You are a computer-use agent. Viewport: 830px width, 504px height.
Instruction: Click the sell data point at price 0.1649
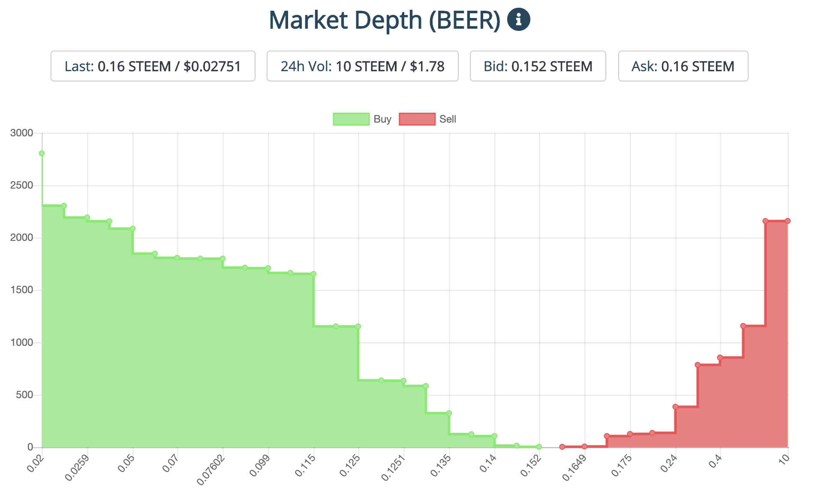(x=584, y=447)
